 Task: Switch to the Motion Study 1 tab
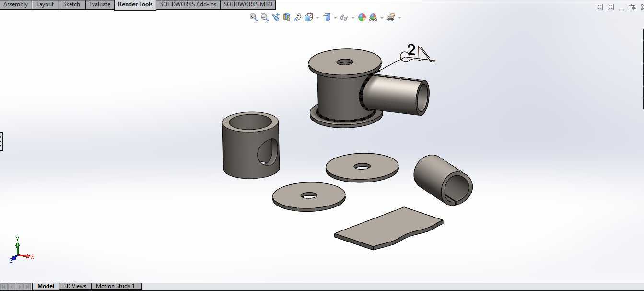tap(116, 286)
